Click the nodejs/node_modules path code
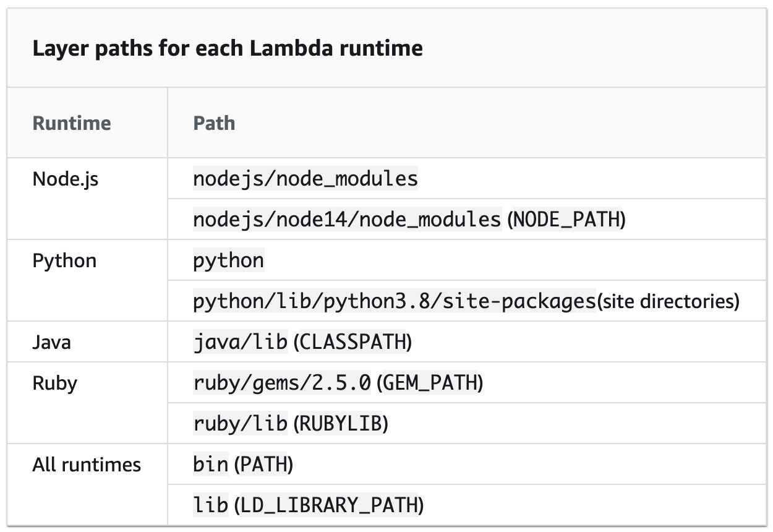Viewport: 773px width, 532px height. pyautogui.click(x=305, y=179)
